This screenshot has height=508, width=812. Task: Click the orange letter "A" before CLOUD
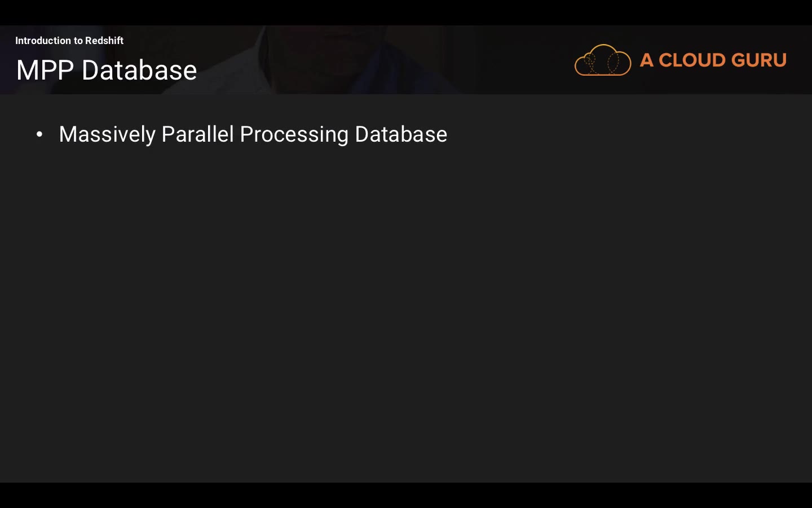[x=647, y=60]
